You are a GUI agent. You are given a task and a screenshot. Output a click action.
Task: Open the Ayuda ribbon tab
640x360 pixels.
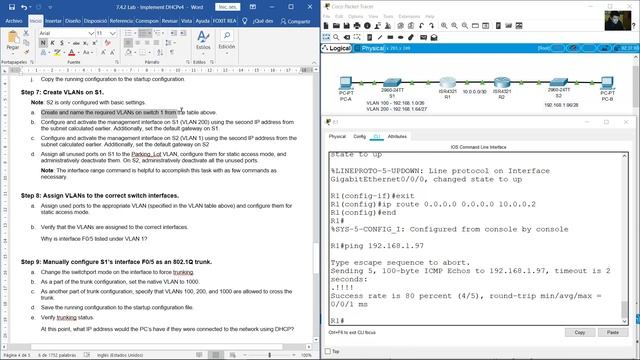[x=202, y=21]
